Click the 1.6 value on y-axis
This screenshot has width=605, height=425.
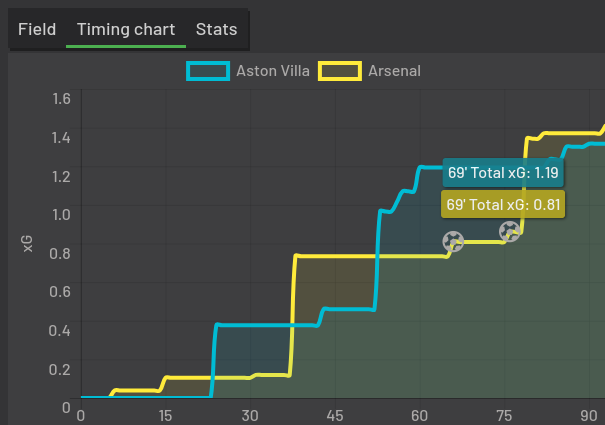coord(61,98)
